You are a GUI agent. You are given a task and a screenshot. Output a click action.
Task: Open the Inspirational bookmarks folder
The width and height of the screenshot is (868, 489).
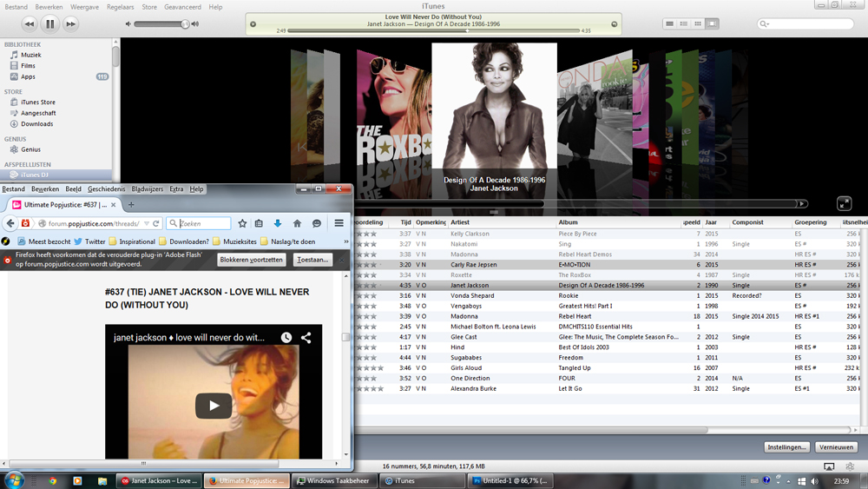point(132,241)
